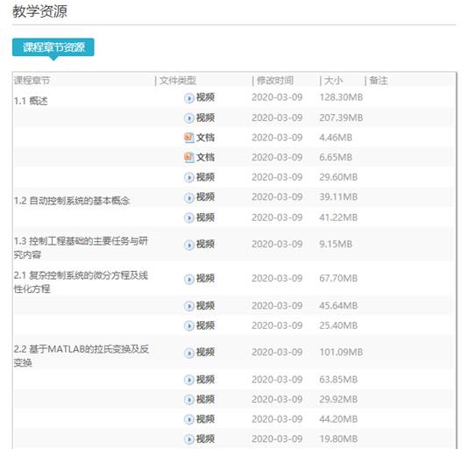Click the video icon for the 29.60MB file

(x=188, y=177)
